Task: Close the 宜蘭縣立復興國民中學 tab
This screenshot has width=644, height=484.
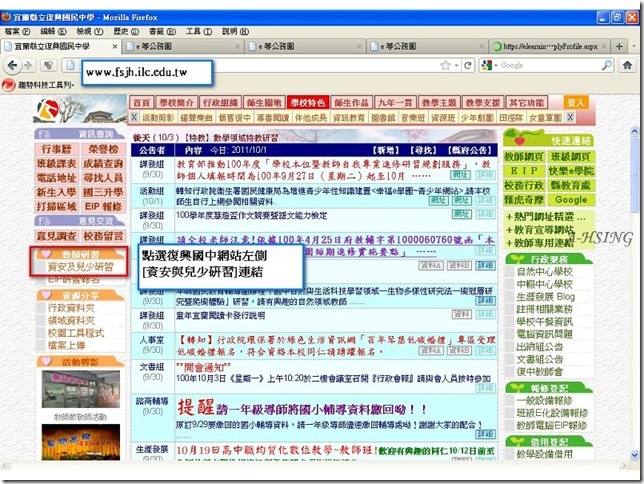Action: [x=115, y=46]
